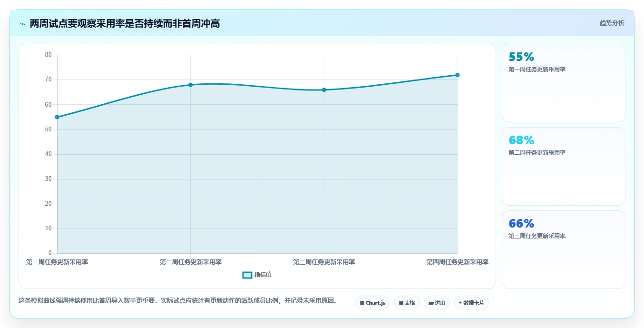644x328 pixels.
Task: Select the Chart.js tag pill
Action: tap(372, 303)
